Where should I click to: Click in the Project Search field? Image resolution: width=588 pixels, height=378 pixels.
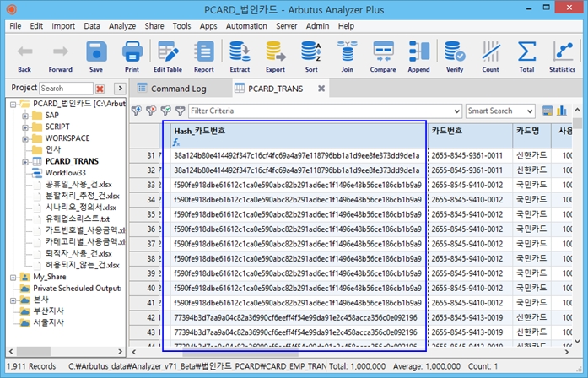point(66,89)
